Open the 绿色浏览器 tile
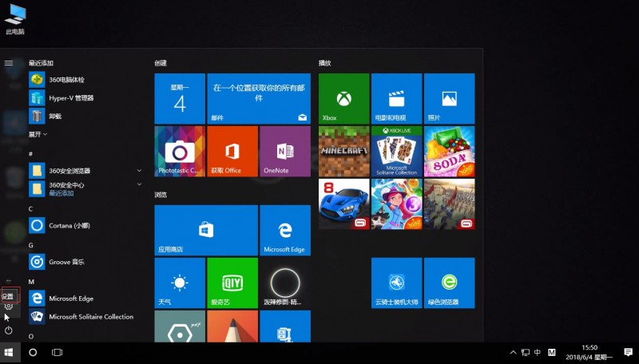 pyautogui.click(x=449, y=283)
